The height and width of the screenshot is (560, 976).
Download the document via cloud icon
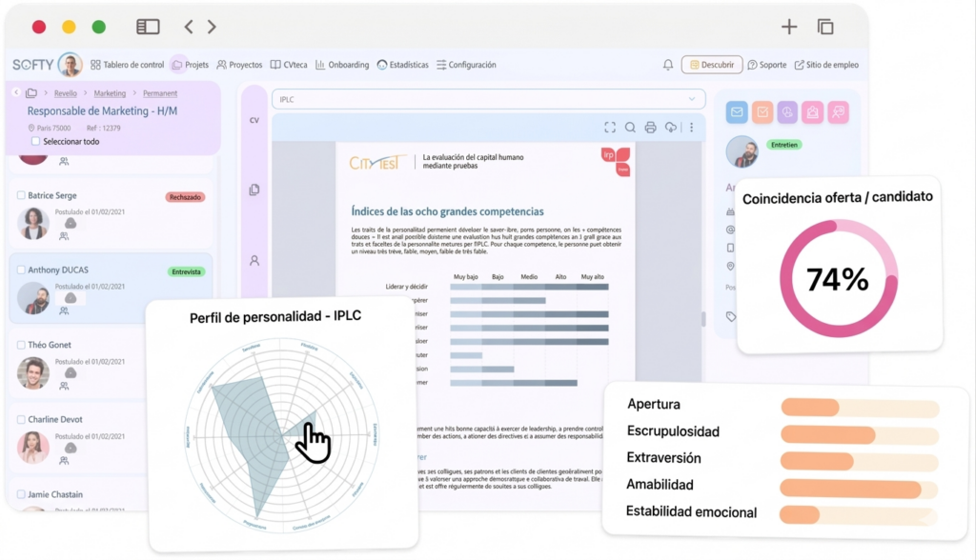pyautogui.click(x=671, y=128)
